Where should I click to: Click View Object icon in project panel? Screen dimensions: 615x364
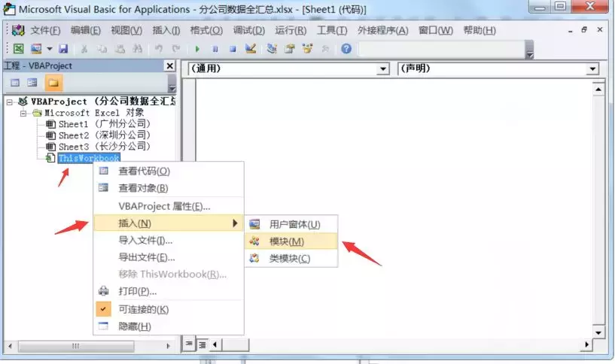(32, 83)
